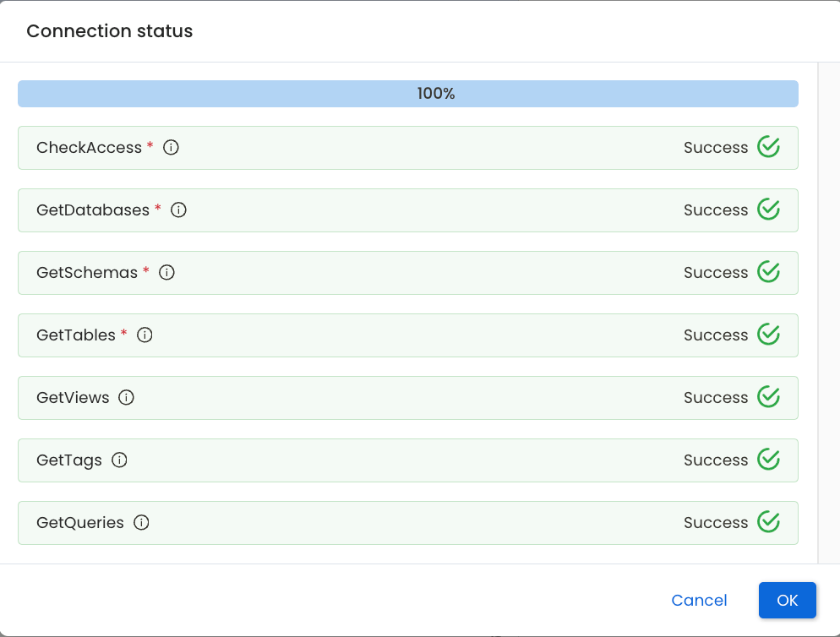Click the info icon next to GetViews
The image size is (840, 637).
click(126, 397)
